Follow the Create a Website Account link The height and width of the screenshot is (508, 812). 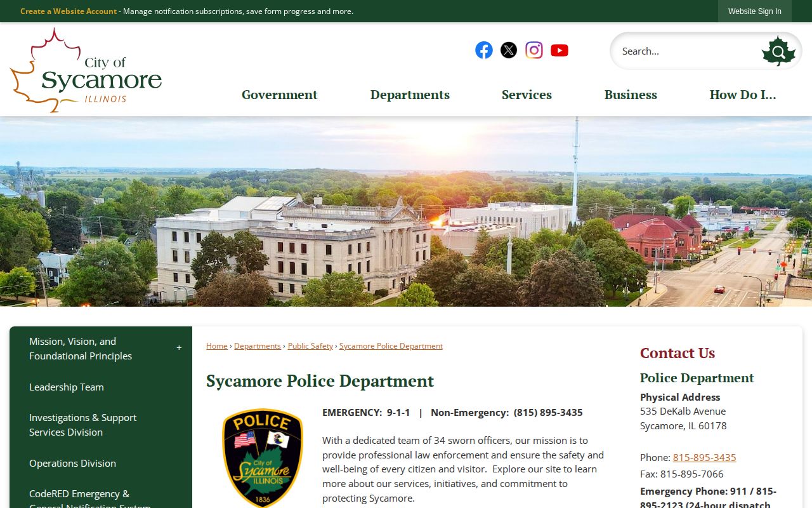coord(69,11)
